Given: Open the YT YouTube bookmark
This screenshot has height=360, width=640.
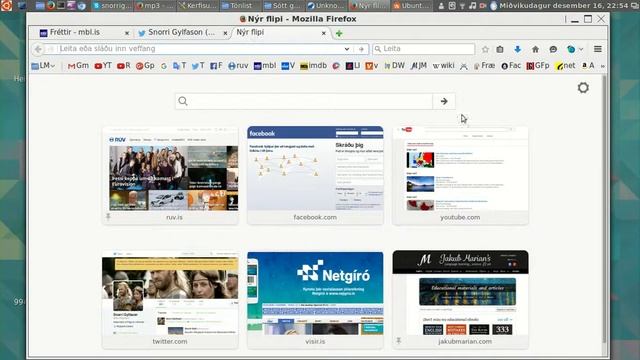Looking at the screenshot, I should click(103, 66).
